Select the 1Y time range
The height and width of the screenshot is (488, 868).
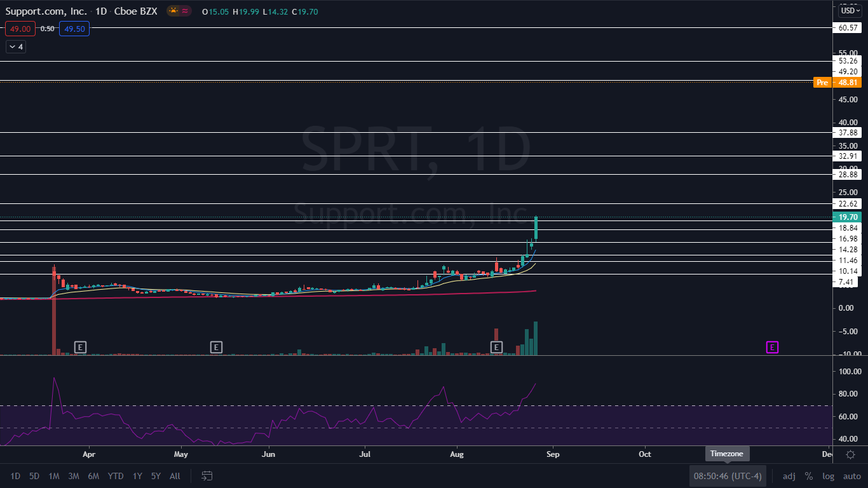pos(137,476)
